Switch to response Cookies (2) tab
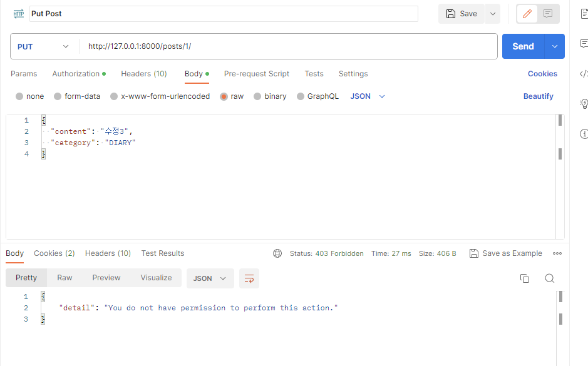Viewport: 588px width, 366px height. [54, 253]
